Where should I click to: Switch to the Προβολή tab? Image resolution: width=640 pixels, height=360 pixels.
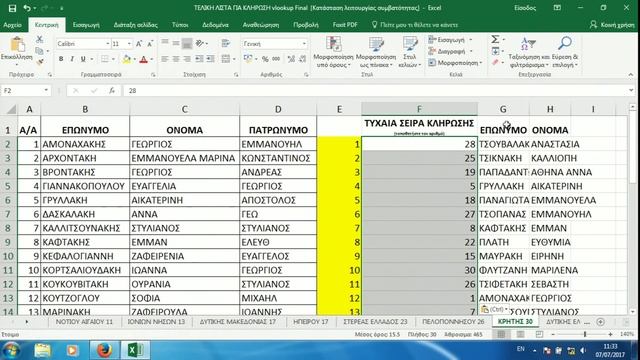(x=306, y=25)
